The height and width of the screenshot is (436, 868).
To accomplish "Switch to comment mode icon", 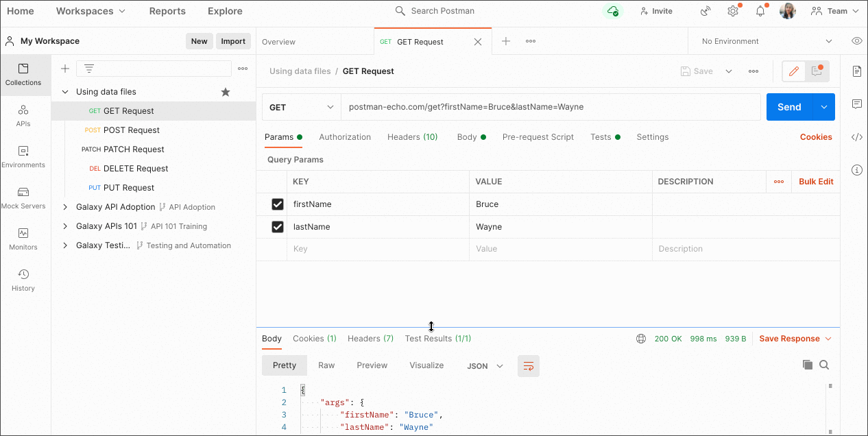I will point(817,71).
